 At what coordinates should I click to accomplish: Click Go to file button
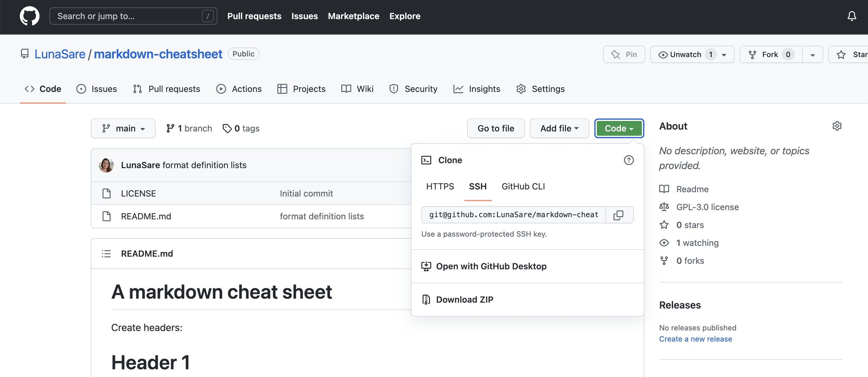point(496,128)
